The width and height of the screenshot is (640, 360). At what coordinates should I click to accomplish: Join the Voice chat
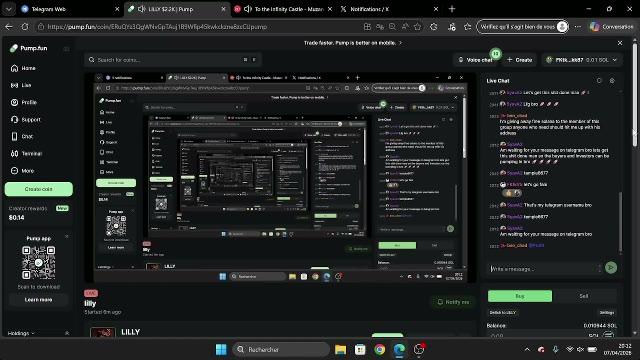(476, 60)
